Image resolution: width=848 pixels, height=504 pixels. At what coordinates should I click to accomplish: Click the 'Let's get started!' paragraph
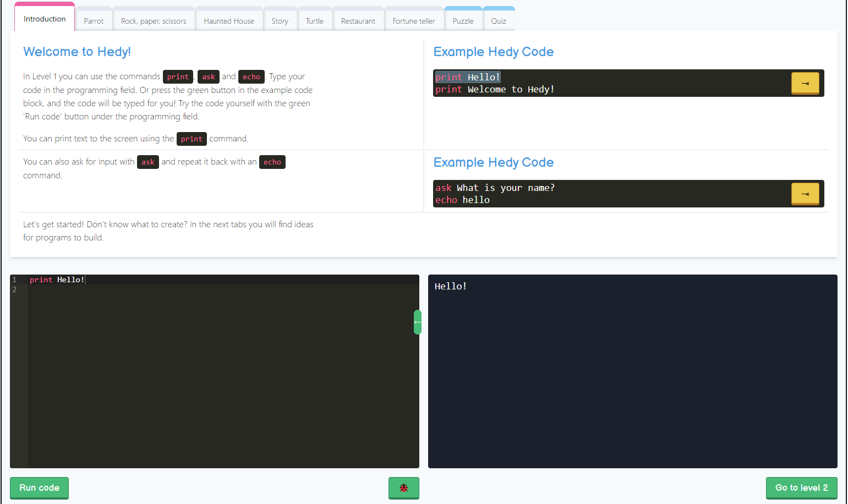coord(168,231)
